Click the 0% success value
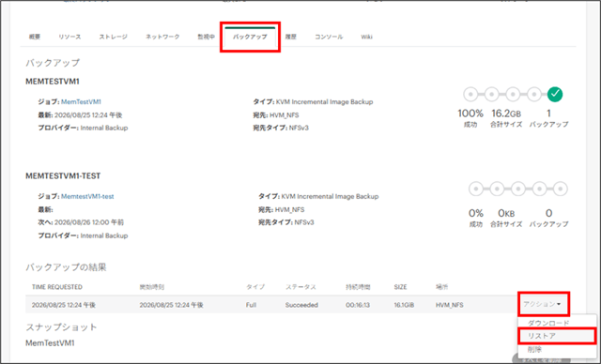 [x=476, y=213]
